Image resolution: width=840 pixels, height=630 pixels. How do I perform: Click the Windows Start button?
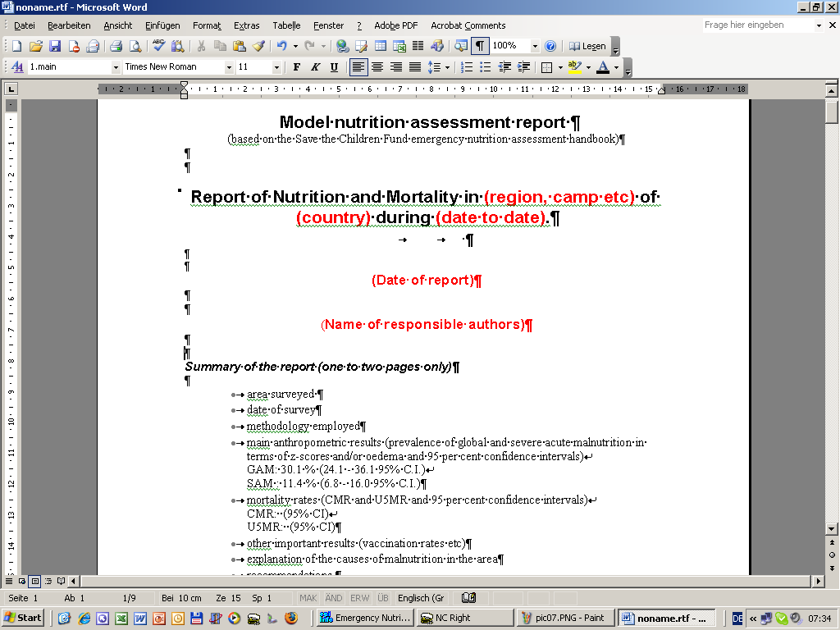click(x=24, y=618)
